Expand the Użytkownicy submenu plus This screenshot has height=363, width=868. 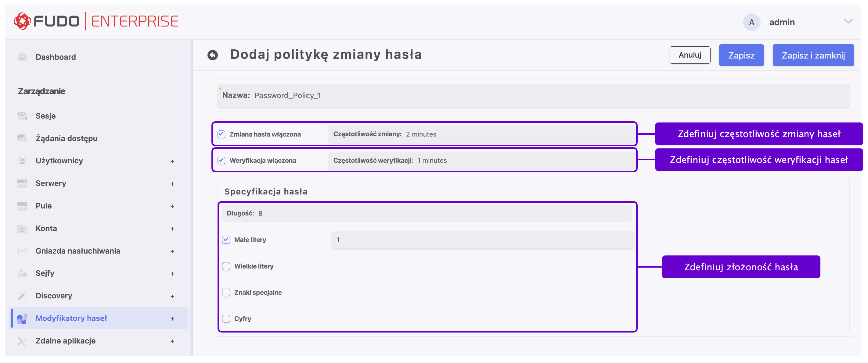tap(172, 161)
